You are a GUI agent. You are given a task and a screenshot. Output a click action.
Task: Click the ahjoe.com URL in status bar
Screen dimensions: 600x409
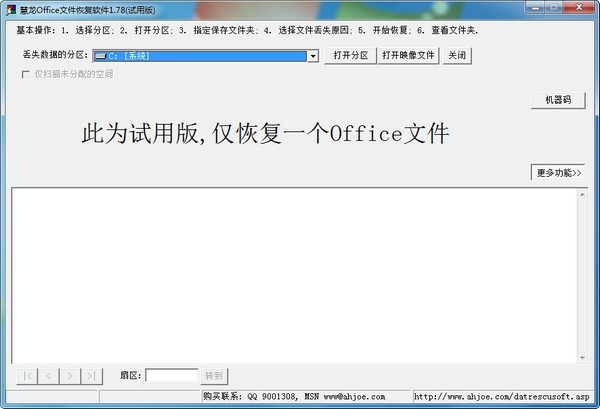pyautogui.click(x=502, y=397)
